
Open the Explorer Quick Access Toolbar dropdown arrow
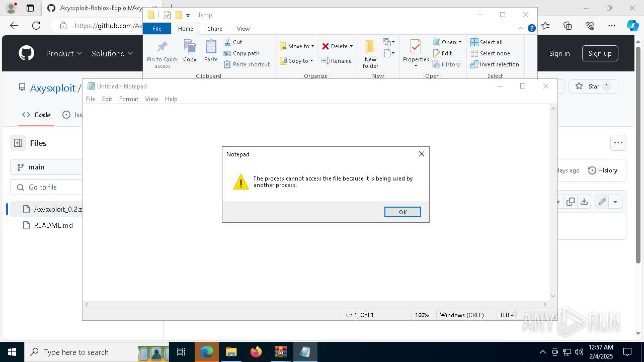188,16
